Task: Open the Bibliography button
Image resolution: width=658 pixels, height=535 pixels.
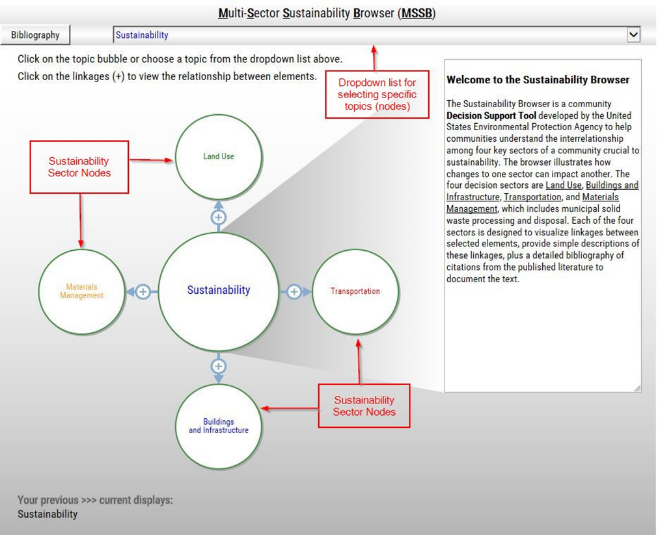Action: click(36, 35)
